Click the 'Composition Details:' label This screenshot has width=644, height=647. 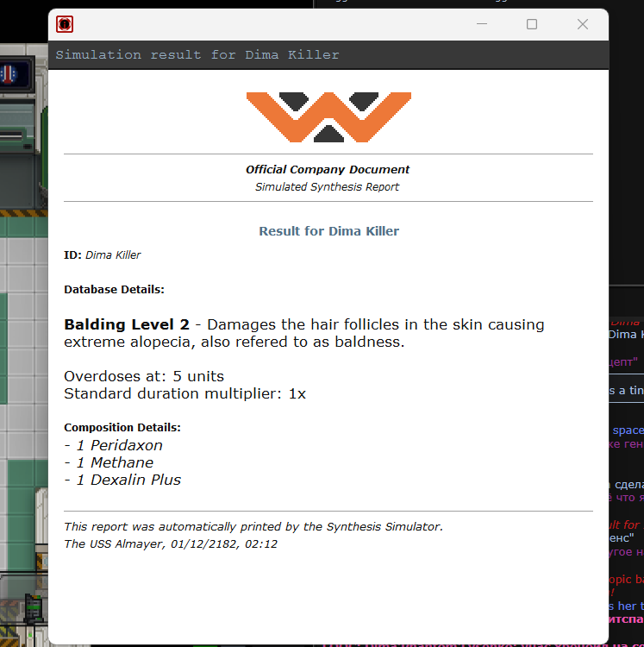[122, 427]
